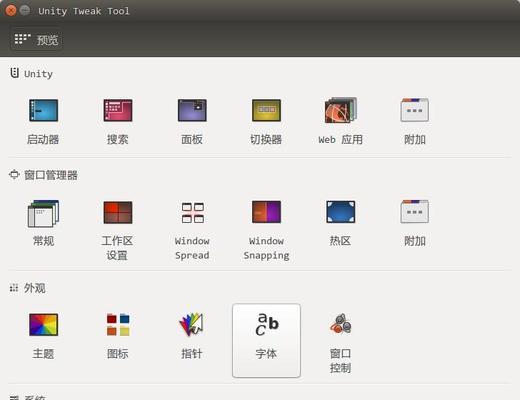
Task: Click the 窗口管理器 section heading
Action: pyautogui.click(x=51, y=175)
